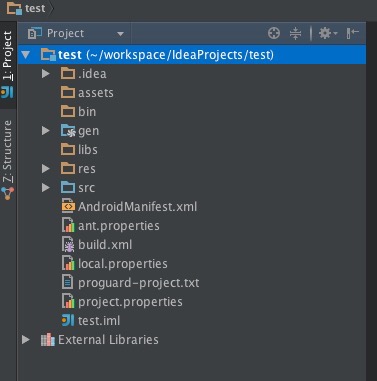Screen dimensions: 377x381
Task: Click the IntelliJ icon below Project tab
Action: click(x=7, y=92)
